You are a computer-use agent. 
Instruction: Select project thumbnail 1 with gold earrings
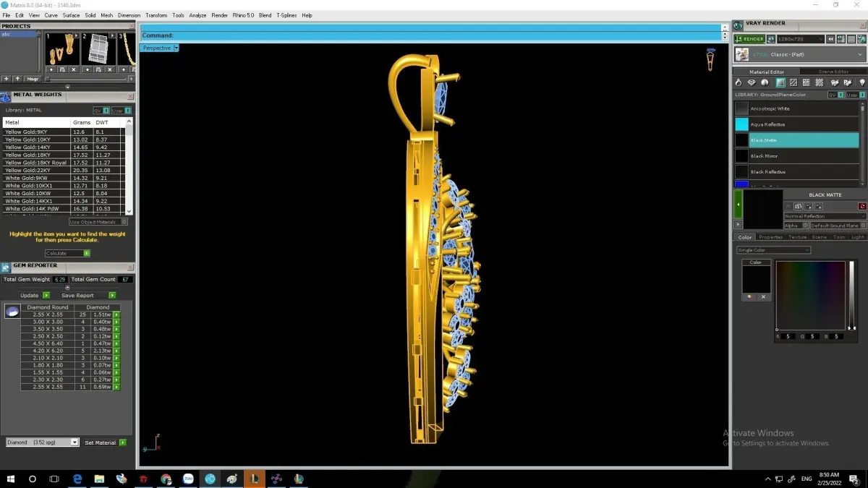click(61, 48)
